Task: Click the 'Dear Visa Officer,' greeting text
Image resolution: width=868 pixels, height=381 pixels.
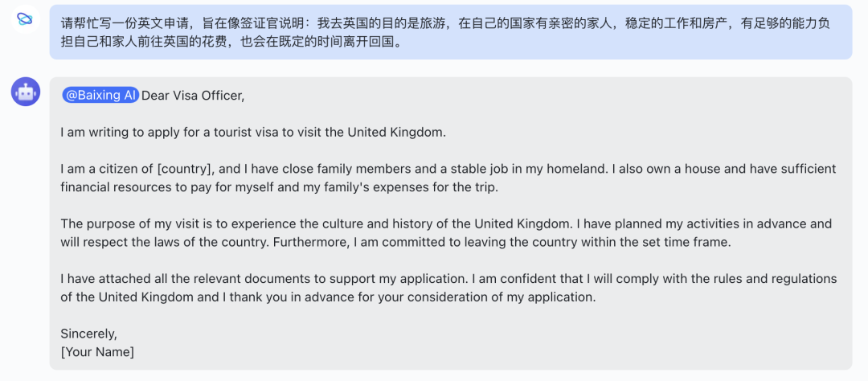Action: [x=193, y=96]
